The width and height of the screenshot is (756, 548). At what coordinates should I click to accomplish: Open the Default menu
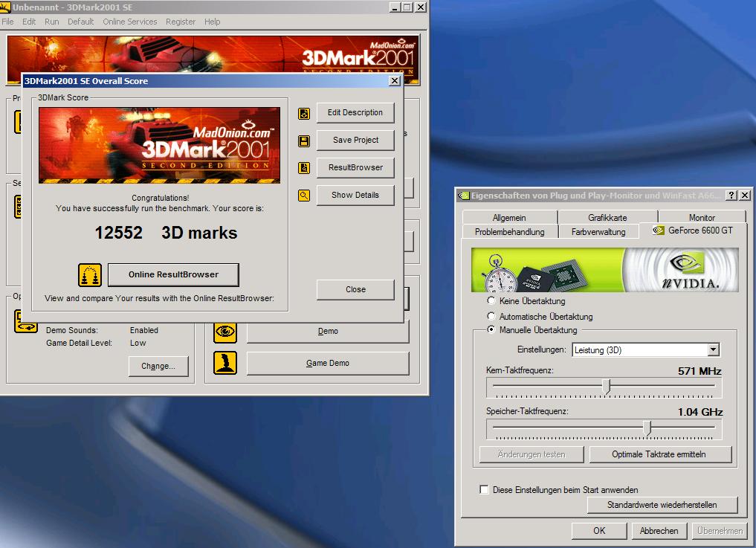pyautogui.click(x=80, y=22)
